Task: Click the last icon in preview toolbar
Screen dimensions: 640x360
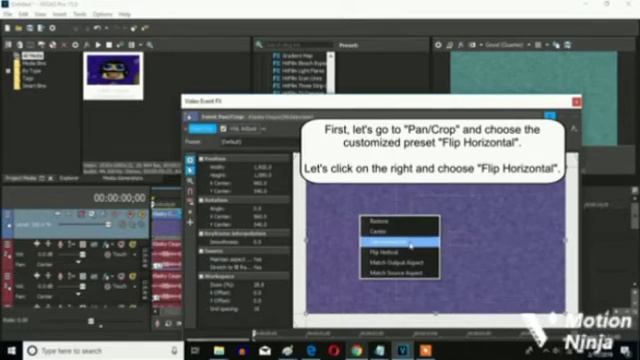Action: (568, 45)
